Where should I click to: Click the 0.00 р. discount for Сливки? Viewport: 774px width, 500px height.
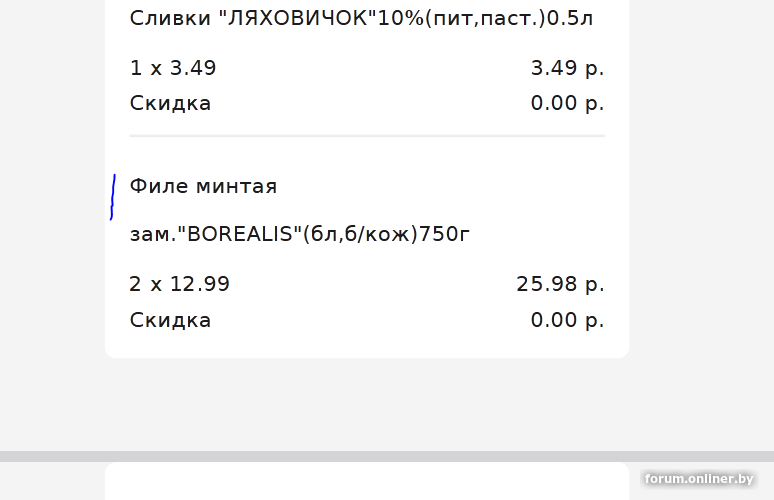pyautogui.click(x=567, y=103)
